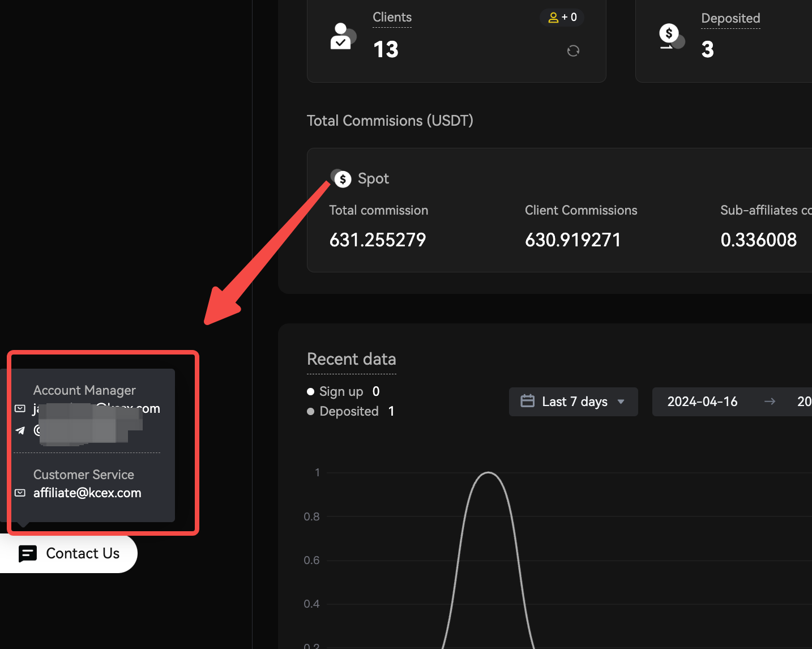Image resolution: width=812 pixels, height=649 pixels.
Task: Click the Telegram paper-plane icon
Action: pyautogui.click(x=20, y=430)
